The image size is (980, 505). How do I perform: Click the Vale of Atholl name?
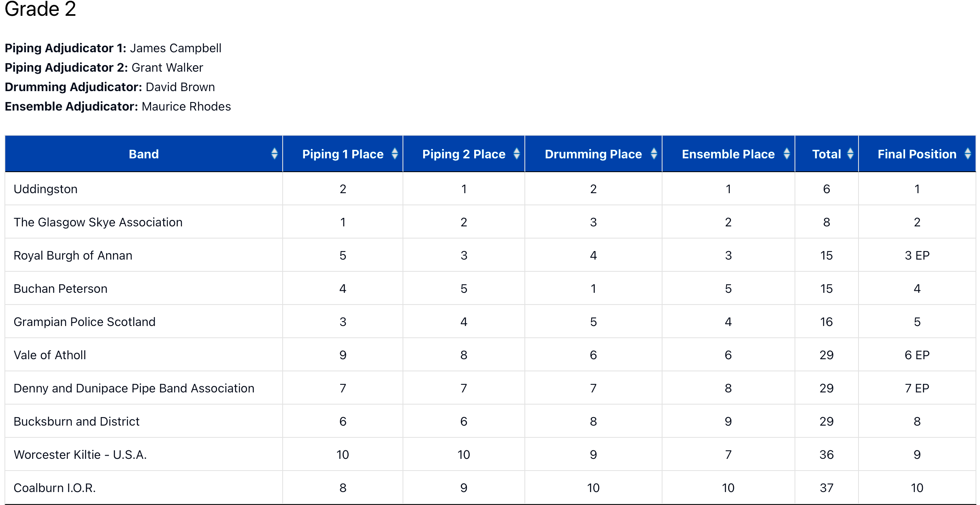point(50,355)
